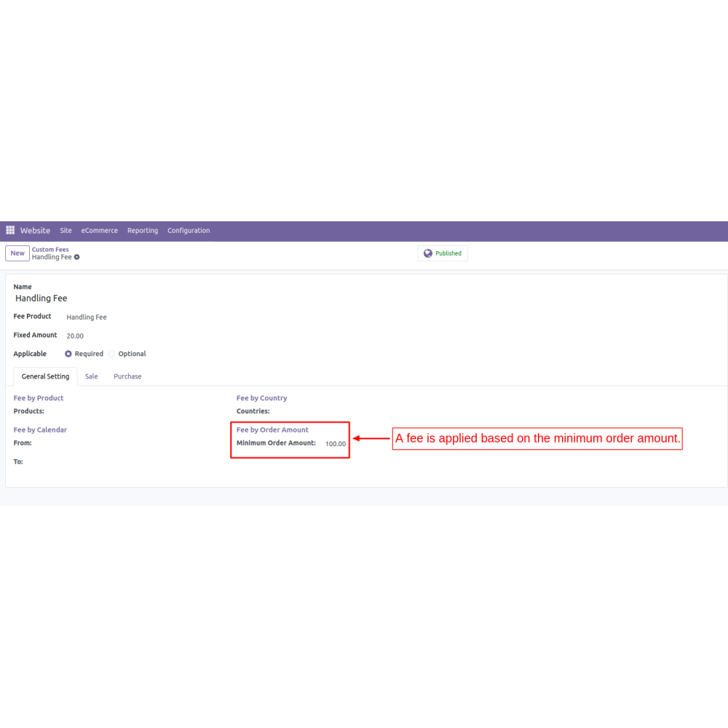Click the gear icon beside Handling Fee
The height and width of the screenshot is (728, 728).
[77, 257]
